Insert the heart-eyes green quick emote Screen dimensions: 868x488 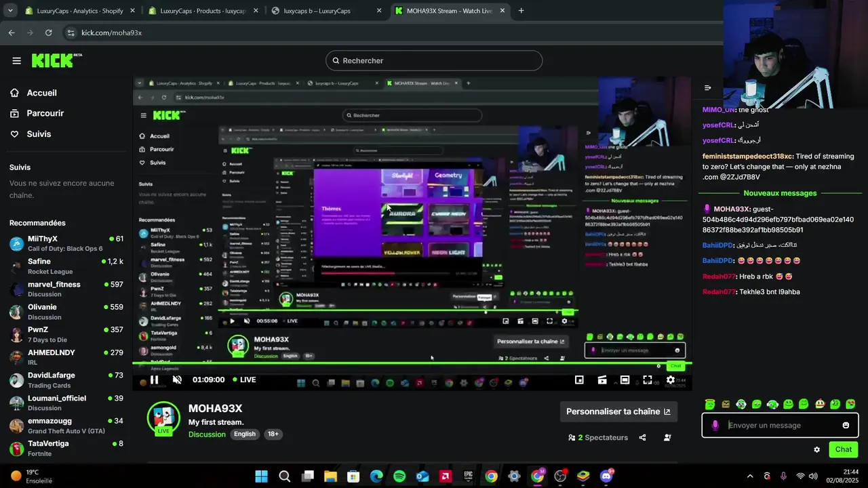coord(850,405)
